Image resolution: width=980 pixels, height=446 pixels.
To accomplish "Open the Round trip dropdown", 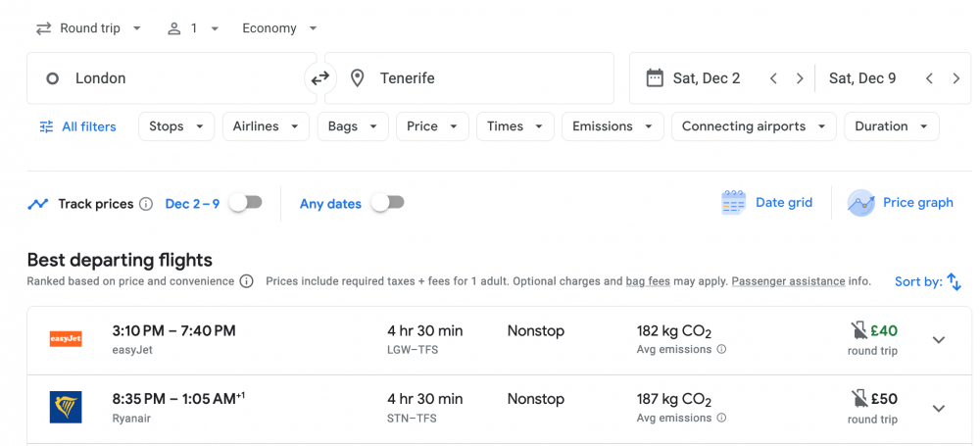I will (88, 28).
